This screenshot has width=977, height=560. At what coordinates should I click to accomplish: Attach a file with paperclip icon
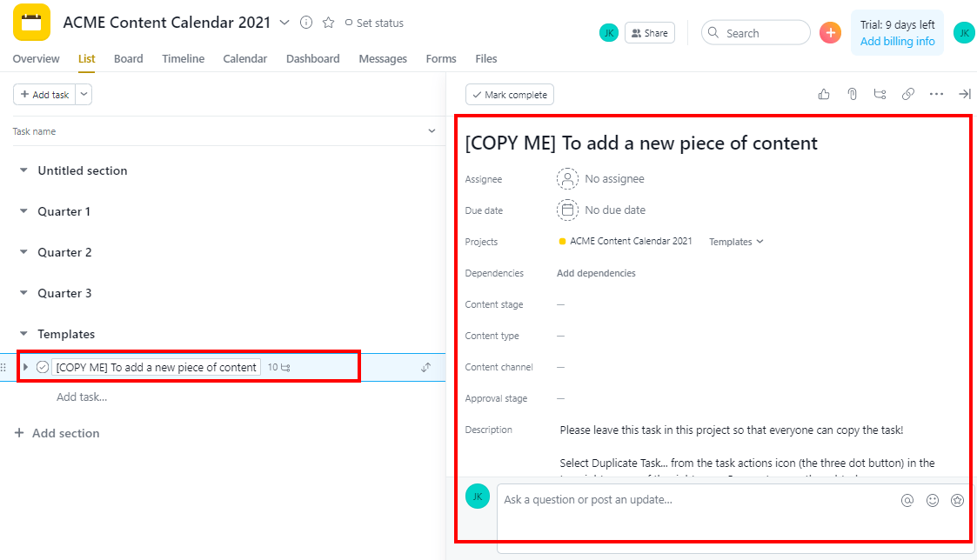point(852,94)
